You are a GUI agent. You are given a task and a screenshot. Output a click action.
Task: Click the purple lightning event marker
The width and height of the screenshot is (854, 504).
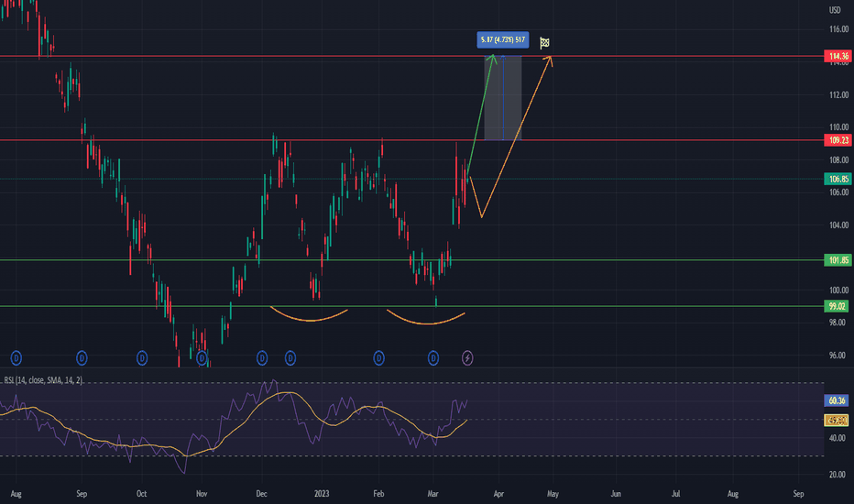tap(467, 358)
